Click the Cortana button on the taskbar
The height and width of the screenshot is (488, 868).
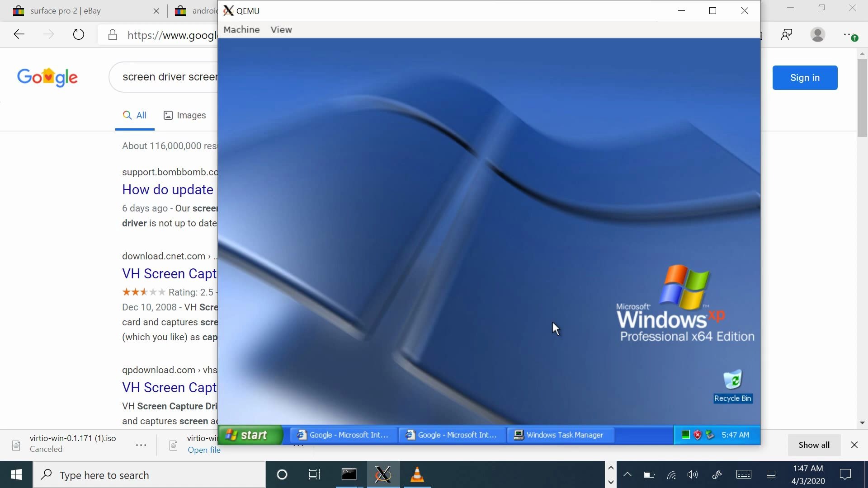coord(282,474)
